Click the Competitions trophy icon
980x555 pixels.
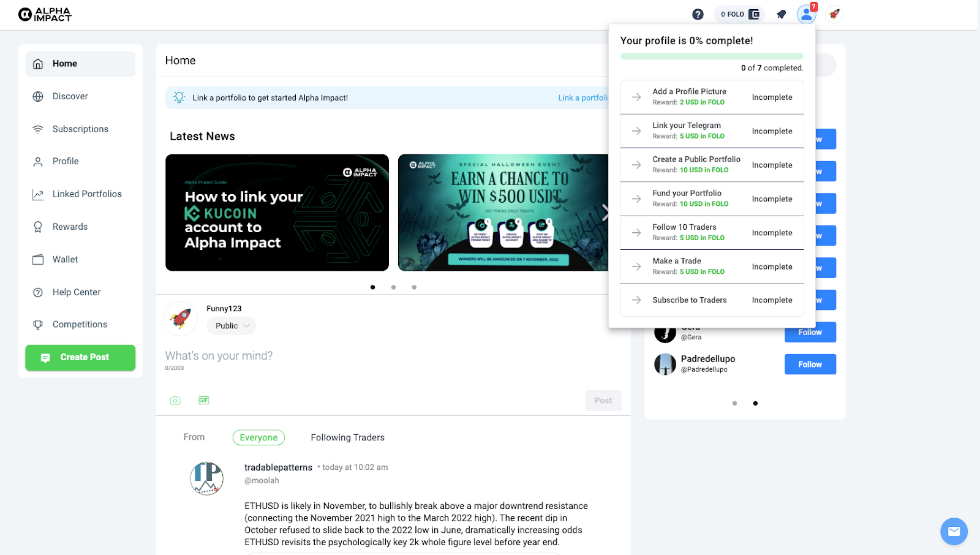(38, 325)
